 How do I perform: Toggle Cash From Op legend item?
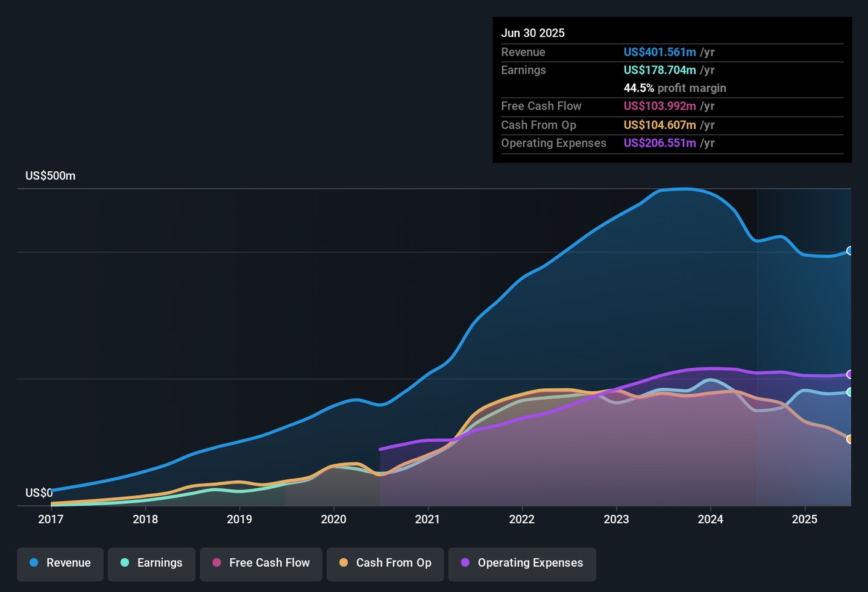[x=385, y=563]
